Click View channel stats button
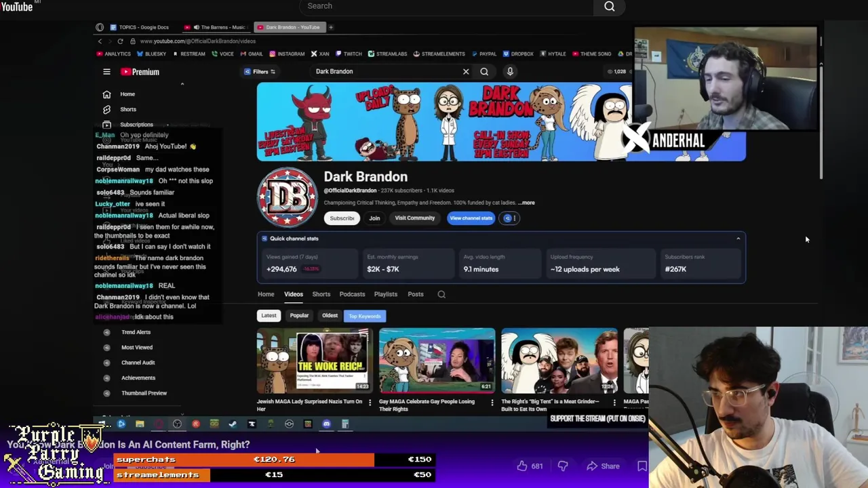This screenshot has height=488, width=868. click(471, 218)
